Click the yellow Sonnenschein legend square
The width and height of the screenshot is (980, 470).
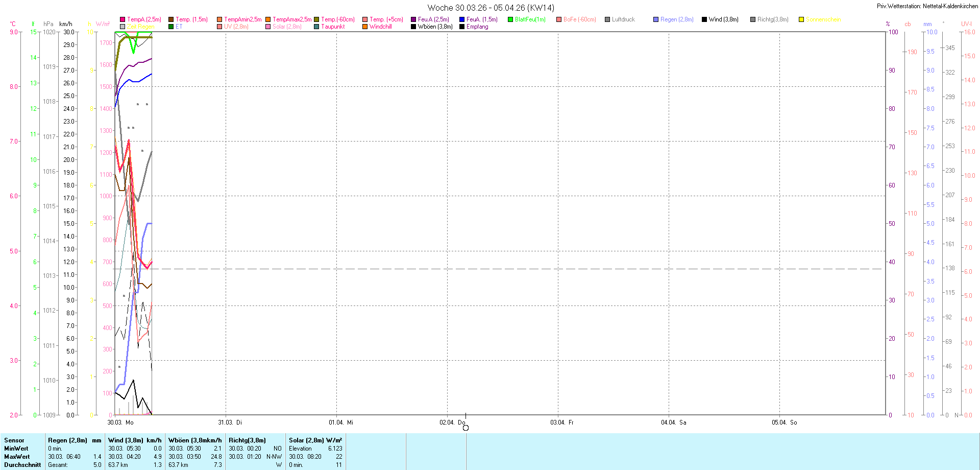pyautogui.click(x=801, y=20)
